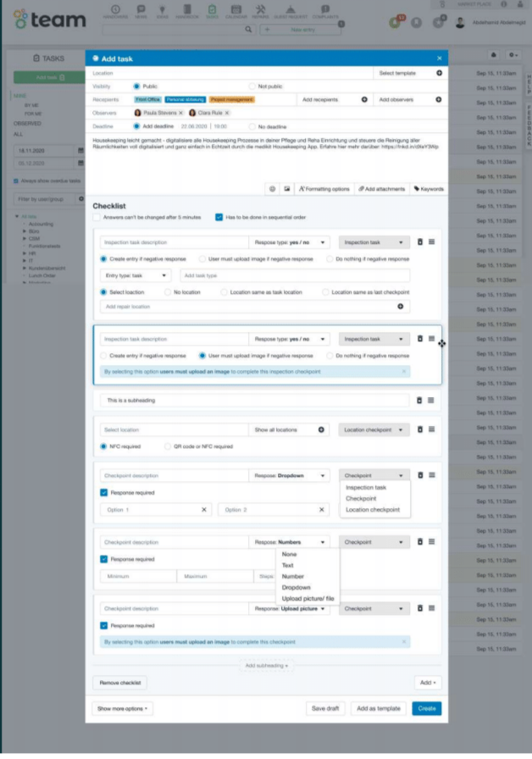532x759 pixels.
Task: Collapse the 'All lists' tree node
Action: [x=17, y=216]
